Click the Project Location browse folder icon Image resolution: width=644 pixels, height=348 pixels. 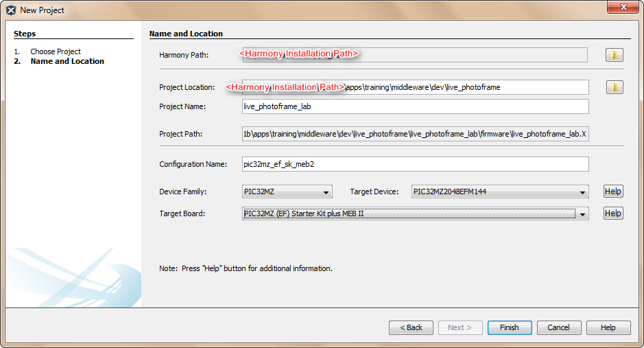tap(614, 87)
